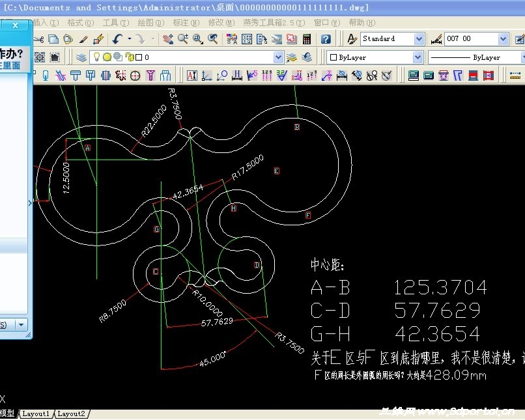Open the 绘图(D) menu
Image resolution: width=525 pixels, height=420 pixels.
coord(151,23)
